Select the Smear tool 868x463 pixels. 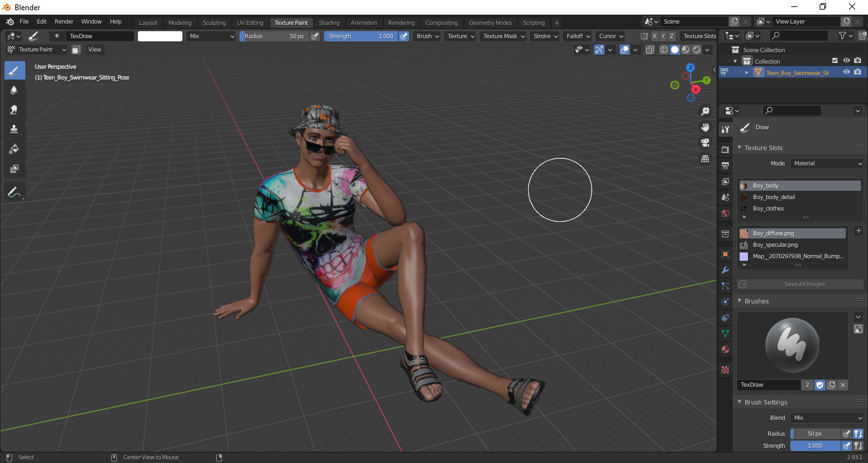[15, 110]
